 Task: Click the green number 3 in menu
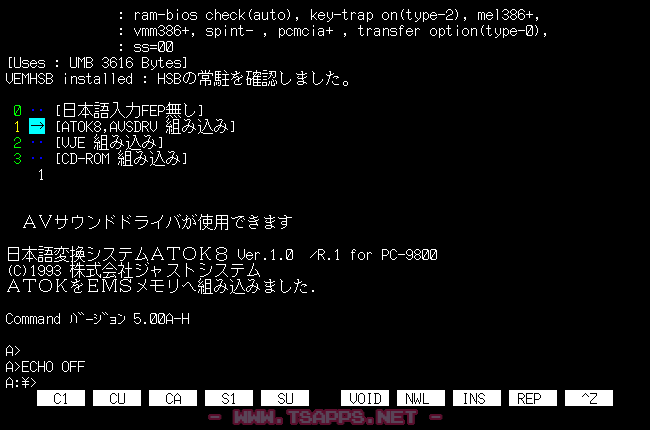point(17,158)
